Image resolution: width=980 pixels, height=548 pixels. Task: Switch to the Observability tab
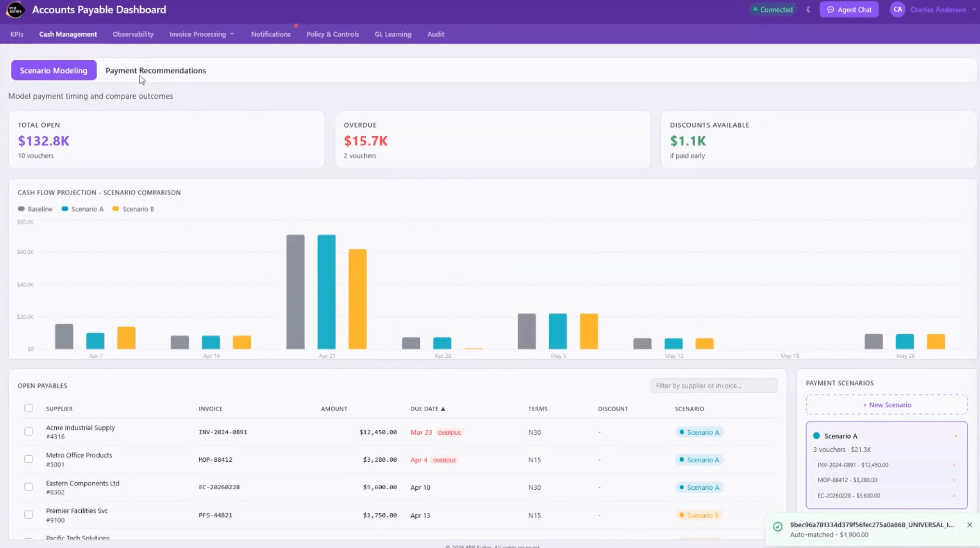[x=133, y=34]
